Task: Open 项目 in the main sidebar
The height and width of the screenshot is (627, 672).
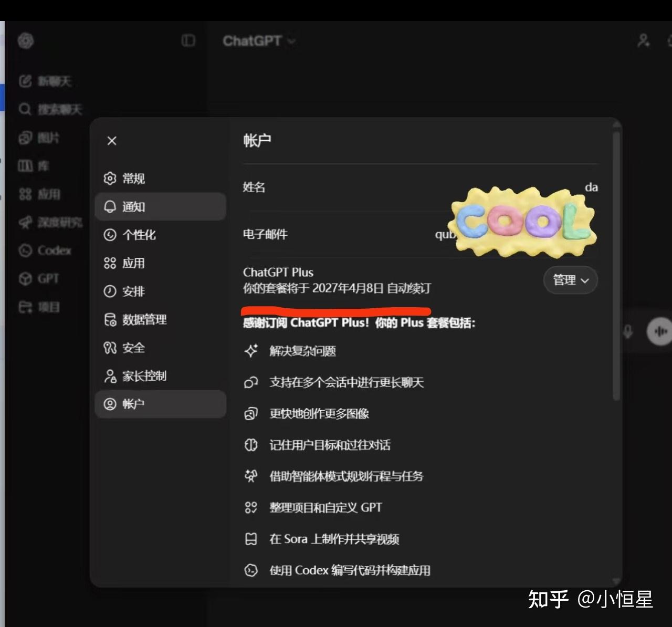Action: tap(39, 307)
